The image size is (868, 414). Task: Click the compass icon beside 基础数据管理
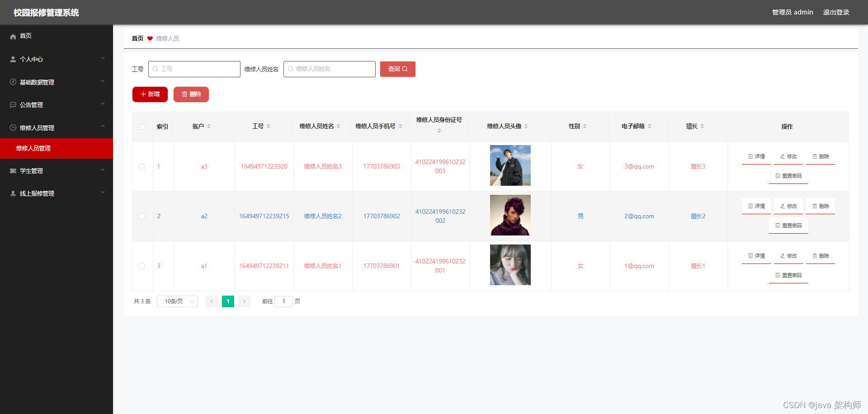point(13,82)
